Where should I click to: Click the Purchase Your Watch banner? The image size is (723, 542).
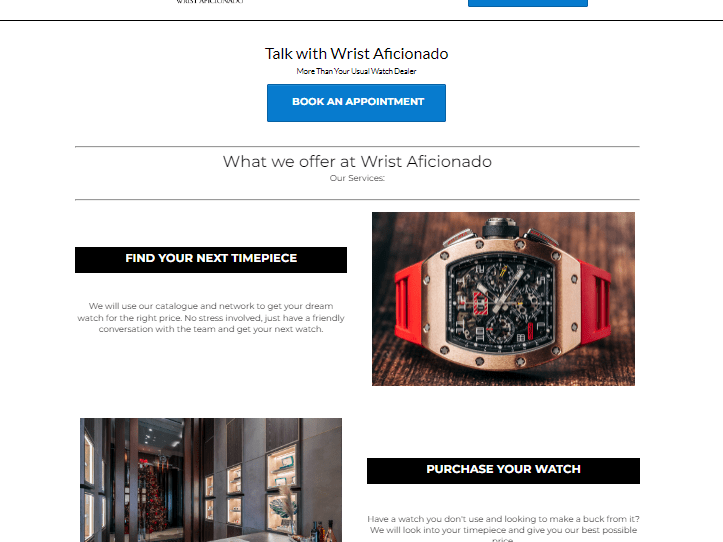503,471
